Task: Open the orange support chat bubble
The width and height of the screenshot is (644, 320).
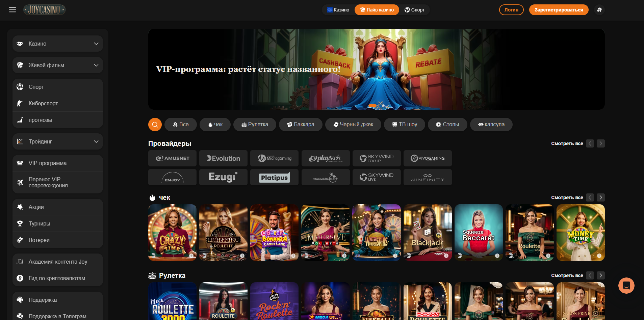Action: click(626, 286)
